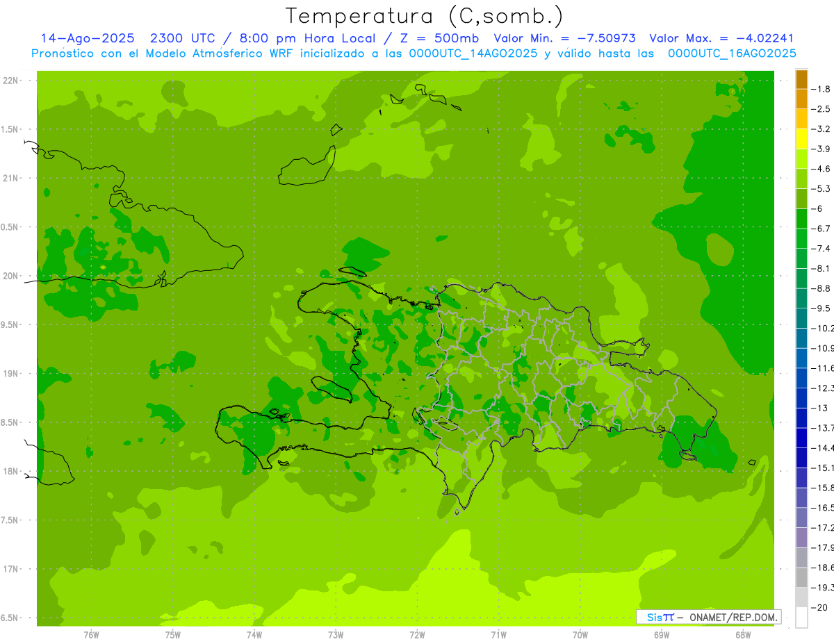Screen dimensions: 834x644
Task: Click the '70W' longitude axis label
Action: click(580, 634)
